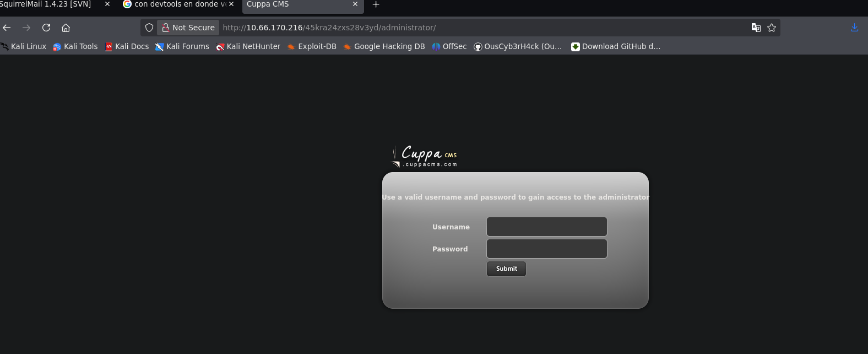
Task: Click the translate page icon
Action: pyautogui.click(x=756, y=28)
